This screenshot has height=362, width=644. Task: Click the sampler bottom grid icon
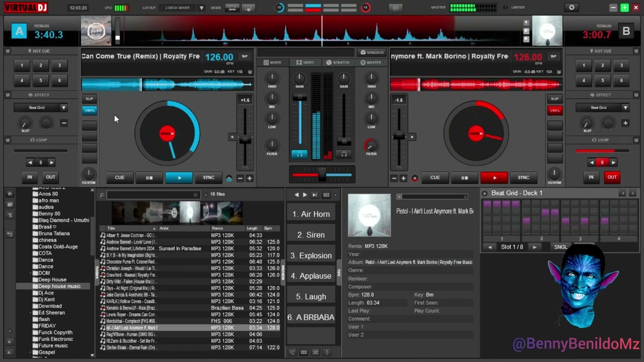click(304, 352)
